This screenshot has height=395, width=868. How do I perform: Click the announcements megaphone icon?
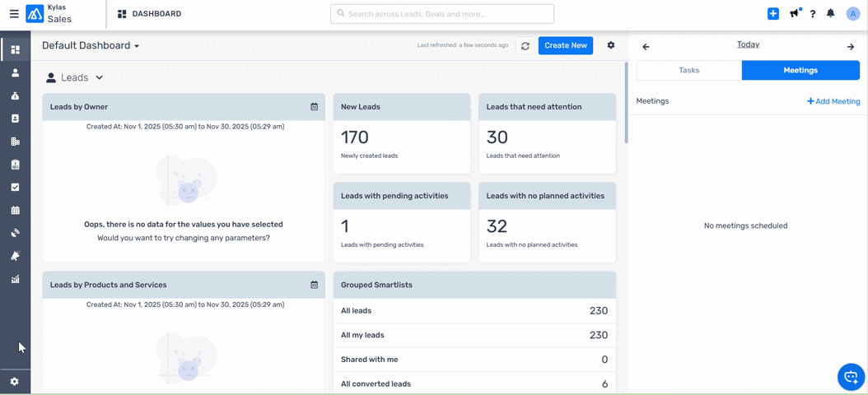pyautogui.click(x=795, y=14)
